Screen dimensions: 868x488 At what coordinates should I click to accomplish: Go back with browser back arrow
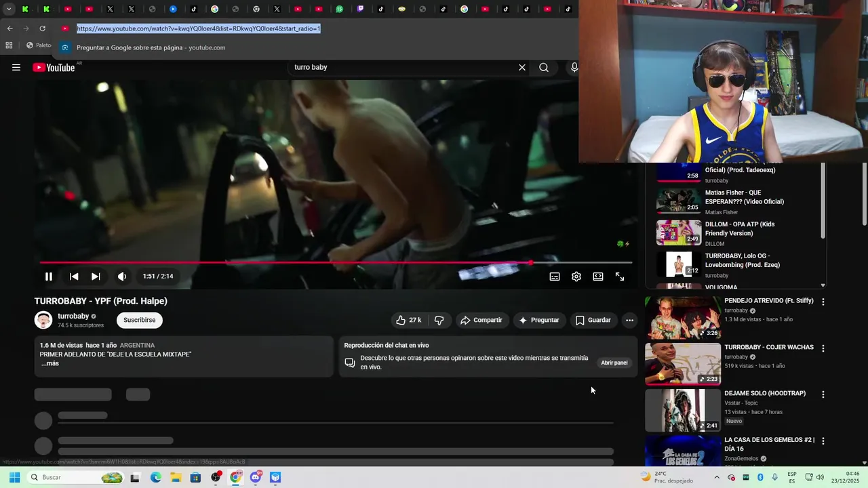9,28
